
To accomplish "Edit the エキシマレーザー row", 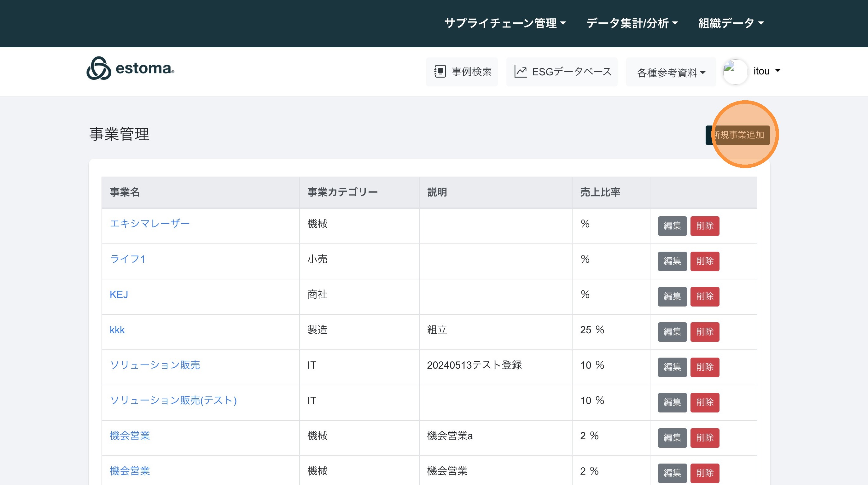I will (672, 226).
